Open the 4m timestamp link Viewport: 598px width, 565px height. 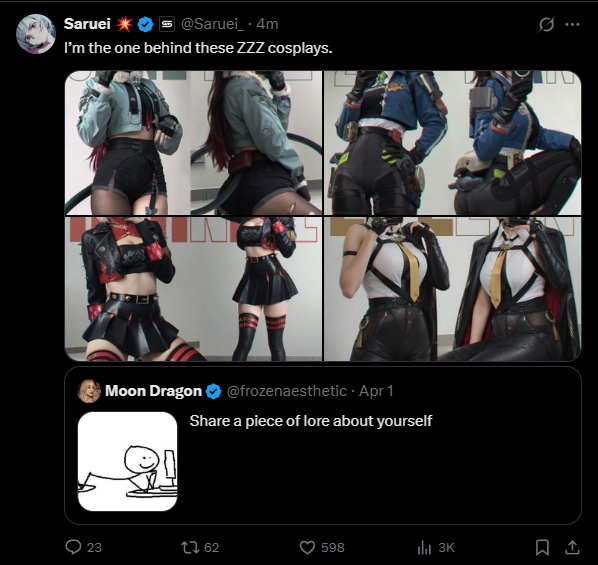267,24
